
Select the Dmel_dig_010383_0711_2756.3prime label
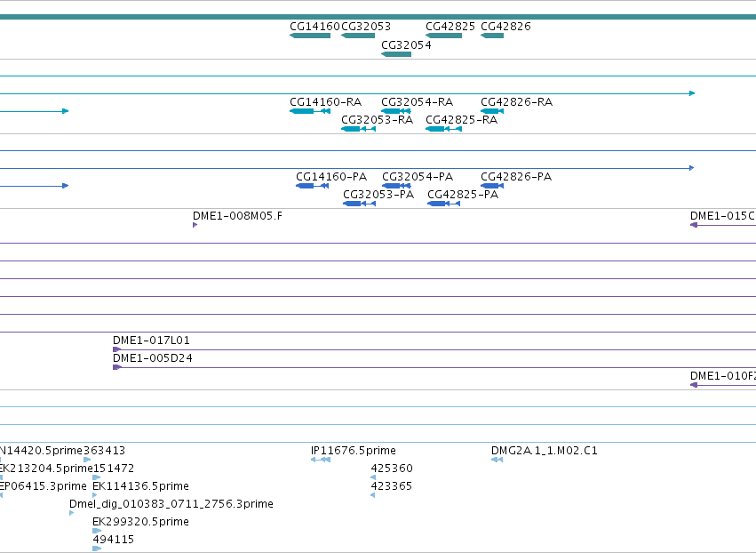171,504
